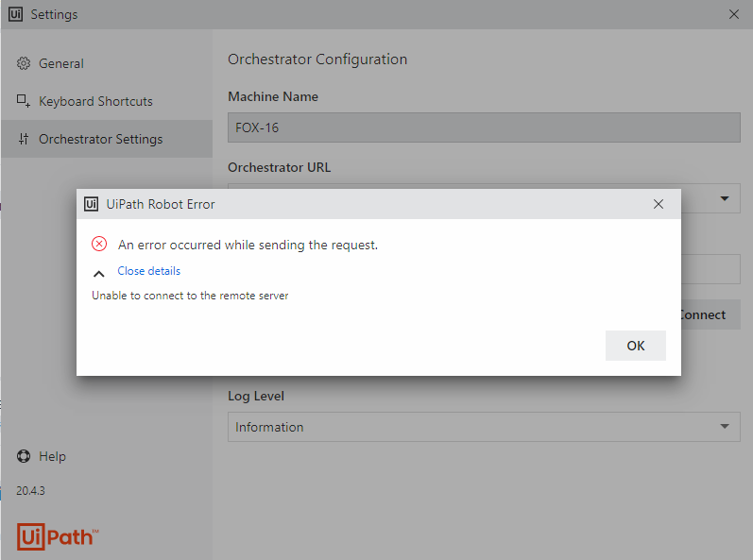Switch to the Keyboard Shortcuts section

pos(95,101)
